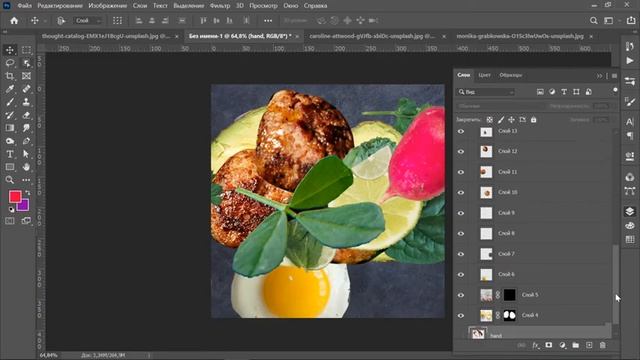640x360 pixels.
Task: Select the Zoom tool in toolbox
Action: 10,180
